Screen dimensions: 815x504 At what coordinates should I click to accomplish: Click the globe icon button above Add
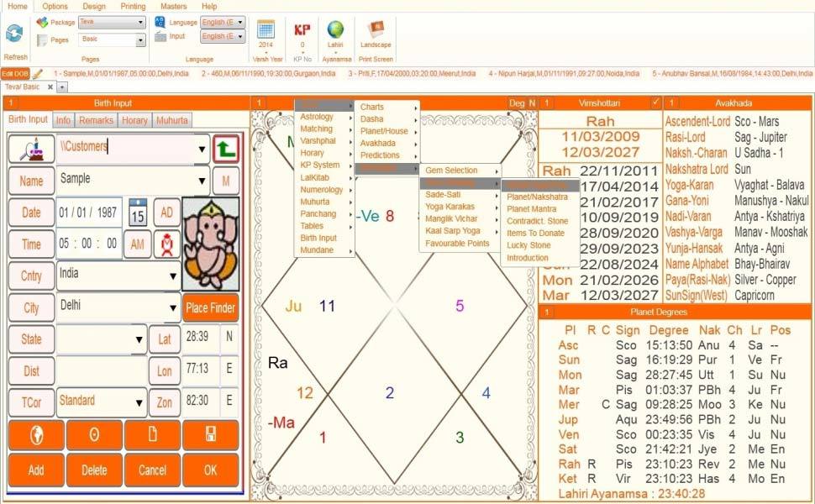coord(36,435)
